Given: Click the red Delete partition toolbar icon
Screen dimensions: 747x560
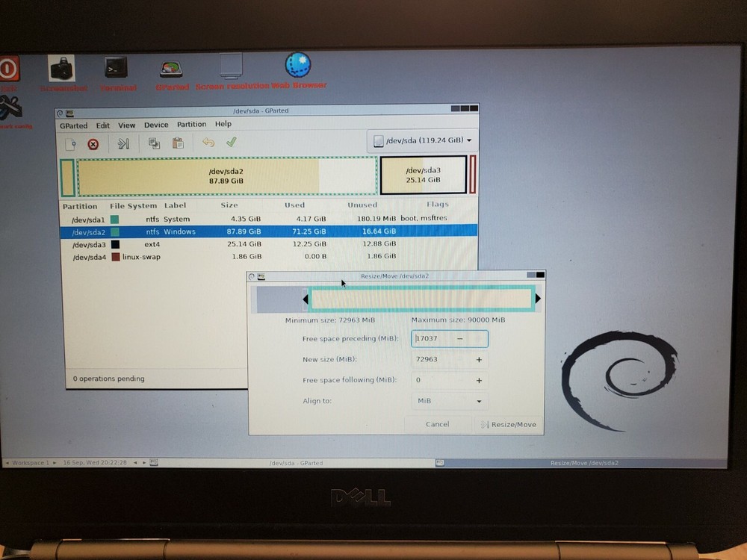Looking at the screenshot, I should [x=93, y=144].
